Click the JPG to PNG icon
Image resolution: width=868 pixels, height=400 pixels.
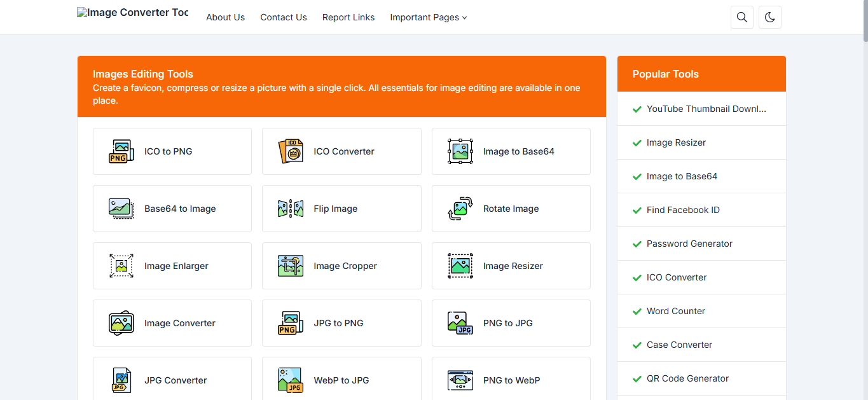point(291,323)
